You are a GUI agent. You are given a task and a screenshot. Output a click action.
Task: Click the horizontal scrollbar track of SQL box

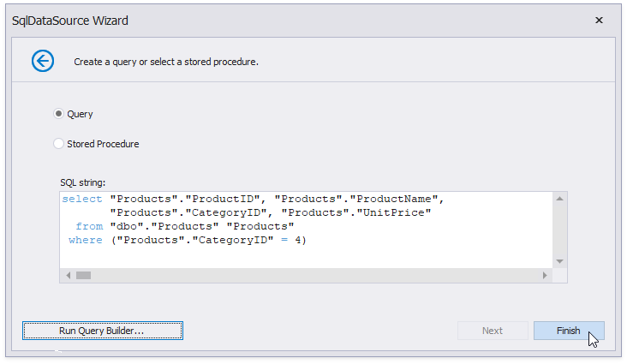click(314, 275)
